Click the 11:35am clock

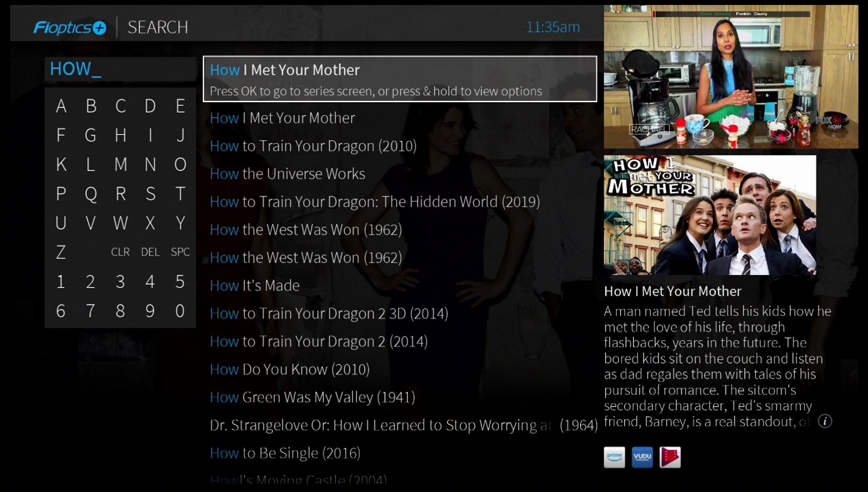click(x=553, y=27)
